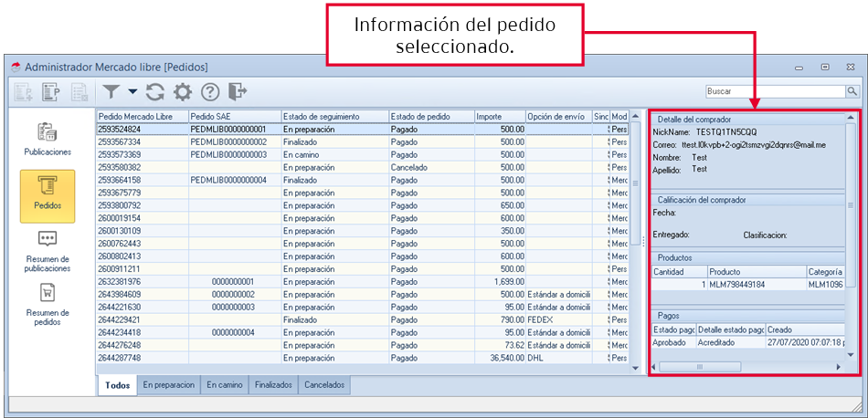Select order row 2593524824
This screenshot has height=418, width=868.
(363, 129)
